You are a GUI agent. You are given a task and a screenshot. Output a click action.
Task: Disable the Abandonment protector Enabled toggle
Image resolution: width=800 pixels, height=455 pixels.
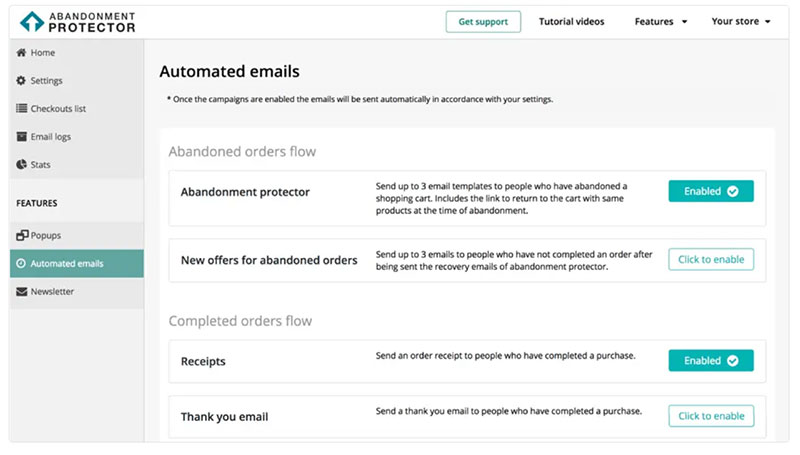[711, 191]
